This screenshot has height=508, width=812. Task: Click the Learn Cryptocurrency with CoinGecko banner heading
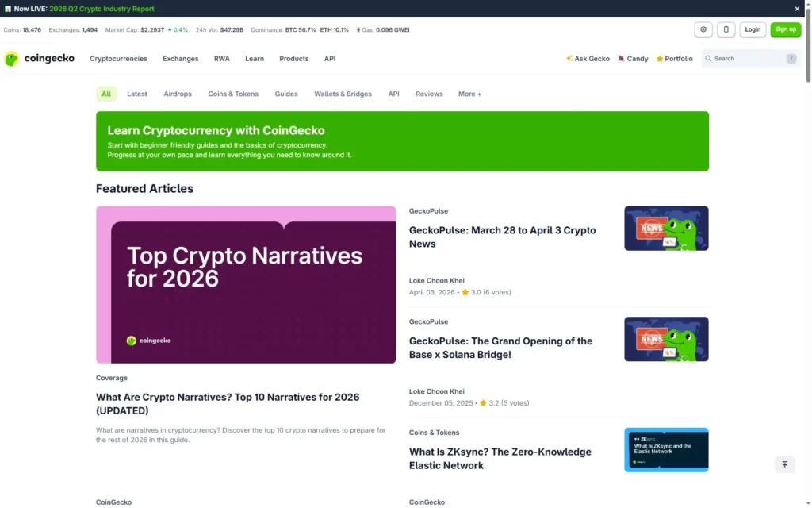tap(216, 131)
